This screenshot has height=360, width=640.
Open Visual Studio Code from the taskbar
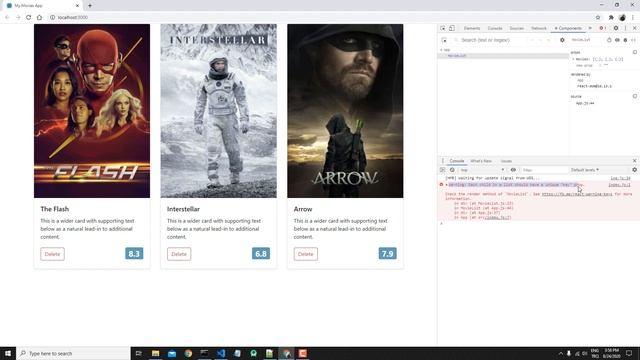(x=221, y=353)
